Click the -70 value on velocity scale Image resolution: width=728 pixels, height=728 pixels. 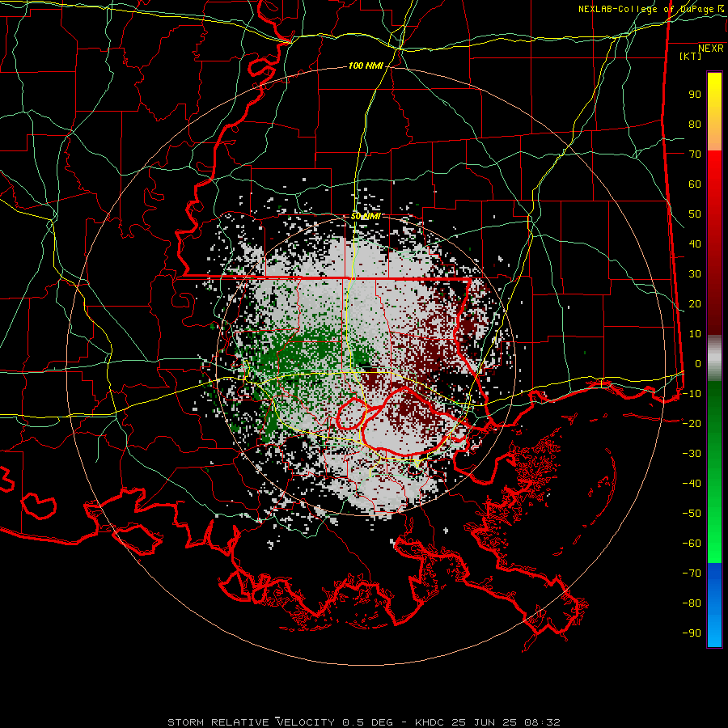[x=692, y=574]
